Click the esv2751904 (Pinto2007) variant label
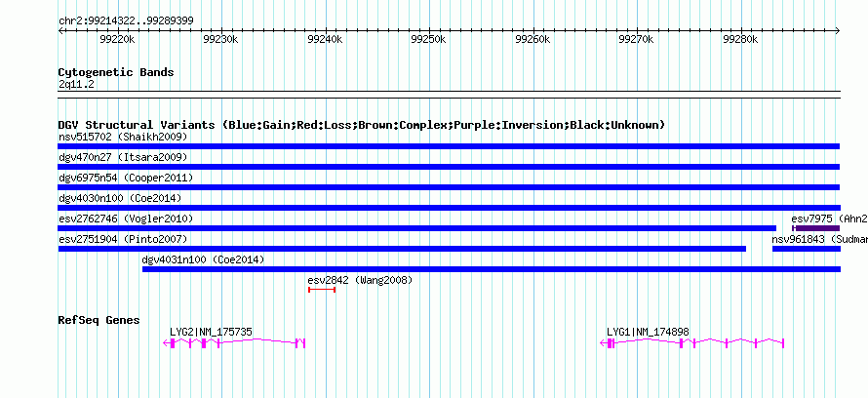Viewport: 868px width, 398px height. [123, 239]
